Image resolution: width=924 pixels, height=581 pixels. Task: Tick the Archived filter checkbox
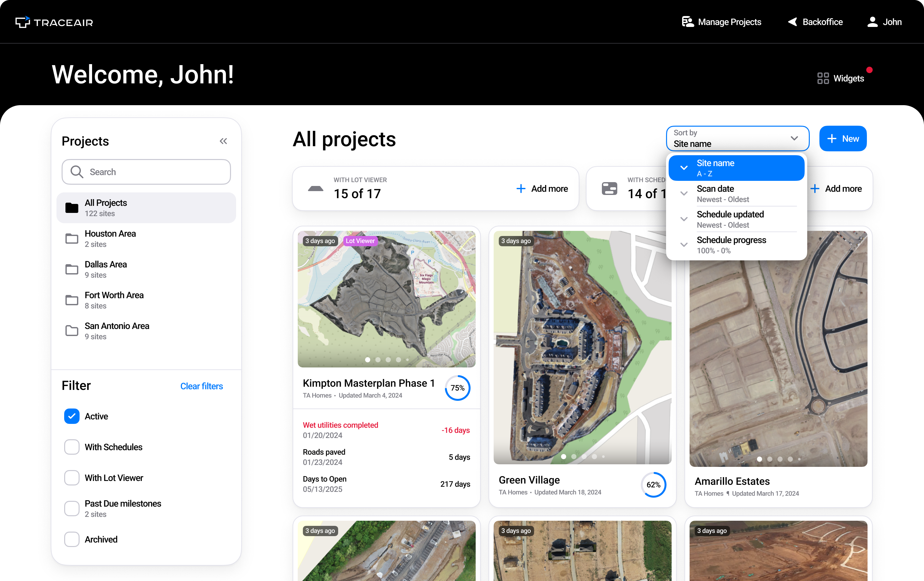point(72,539)
